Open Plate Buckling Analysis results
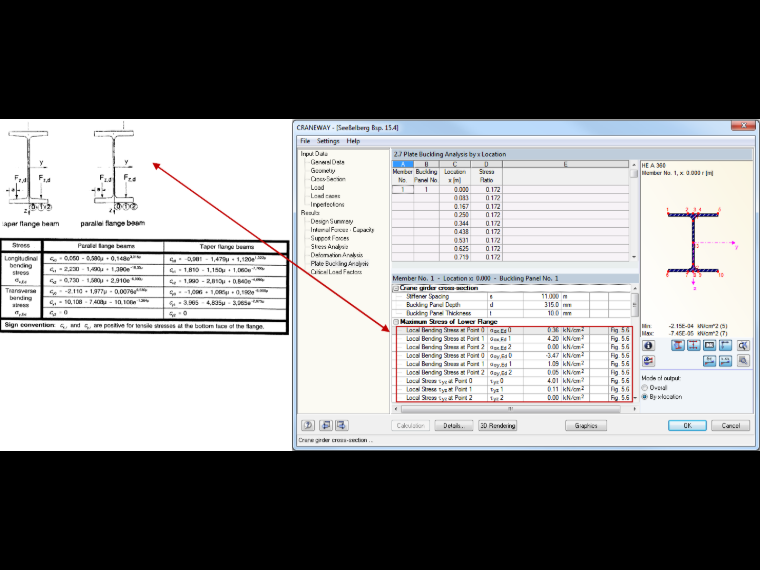The height and width of the screenshot is (570, 760). click(x=339, y=264)
